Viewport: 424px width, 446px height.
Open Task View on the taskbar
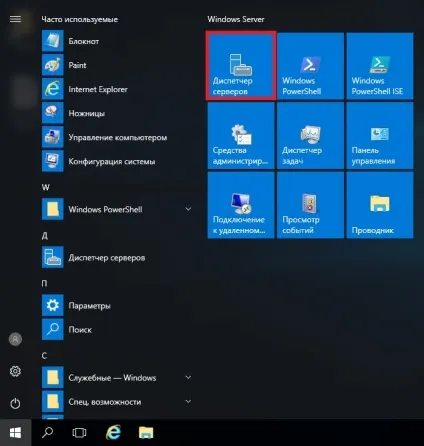point(79,433)
